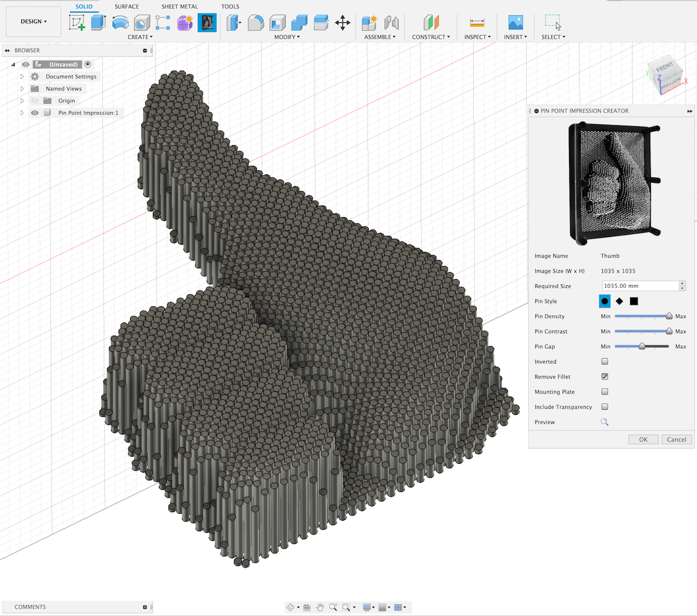Click the Pin Point Impression toolbar icon
The height and width of the screenshot is (616, 697).
coord(207,22)
